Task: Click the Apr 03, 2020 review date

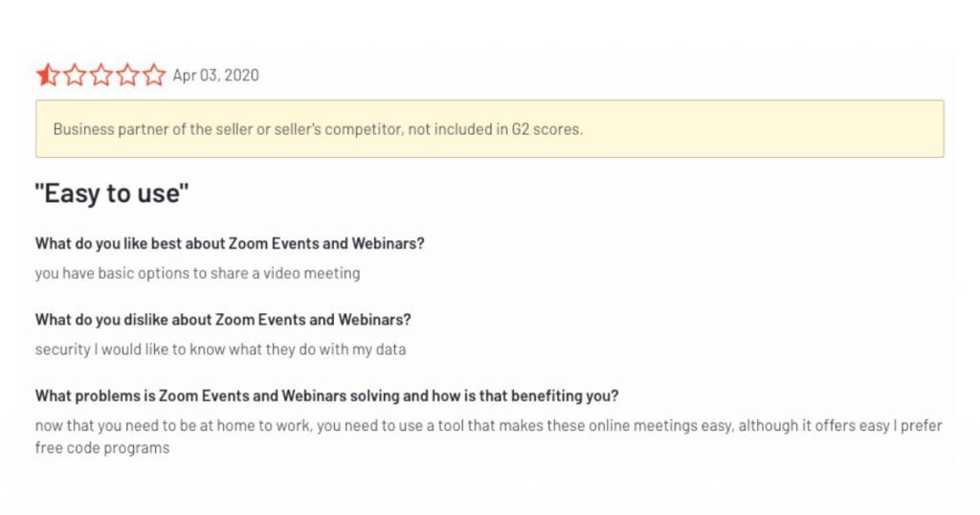Action: pyautogui.click(x=215, y=76)
